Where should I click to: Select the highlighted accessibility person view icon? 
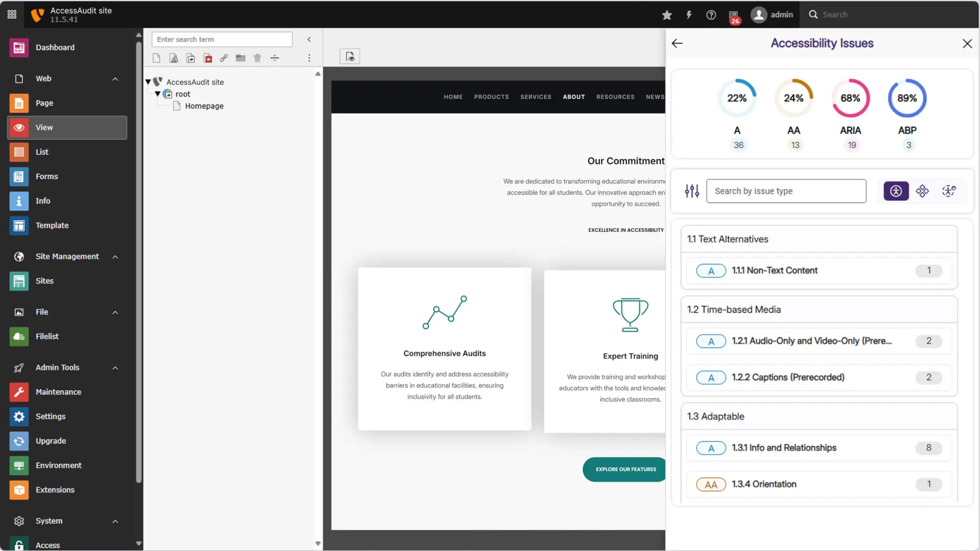coord(896,191)
